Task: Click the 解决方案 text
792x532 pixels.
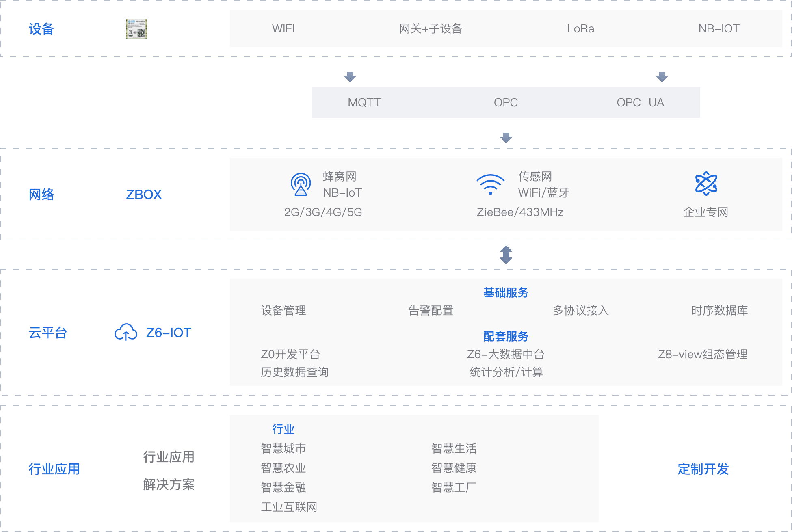Action: pos(169,484)
